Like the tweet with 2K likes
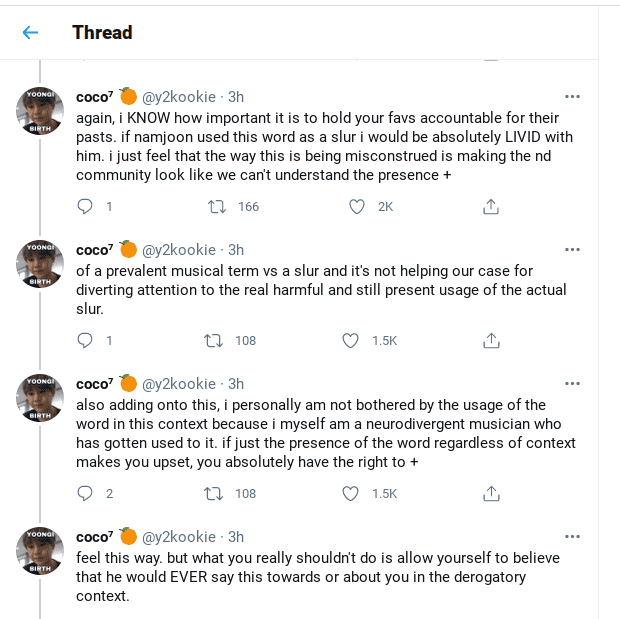This screenshot has width=620, height=619. pyautogui.click(x=357, y=206)
